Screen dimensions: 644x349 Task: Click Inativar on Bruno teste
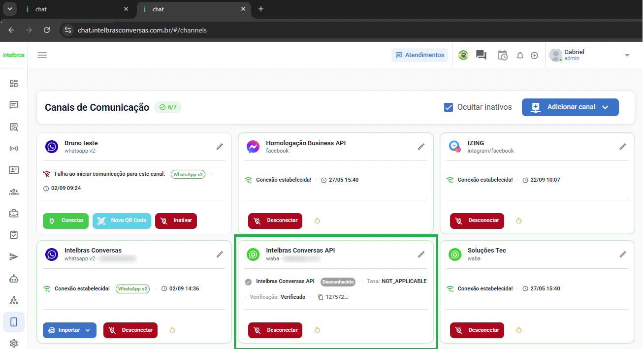pyautogui.click(x=176, y=221)
